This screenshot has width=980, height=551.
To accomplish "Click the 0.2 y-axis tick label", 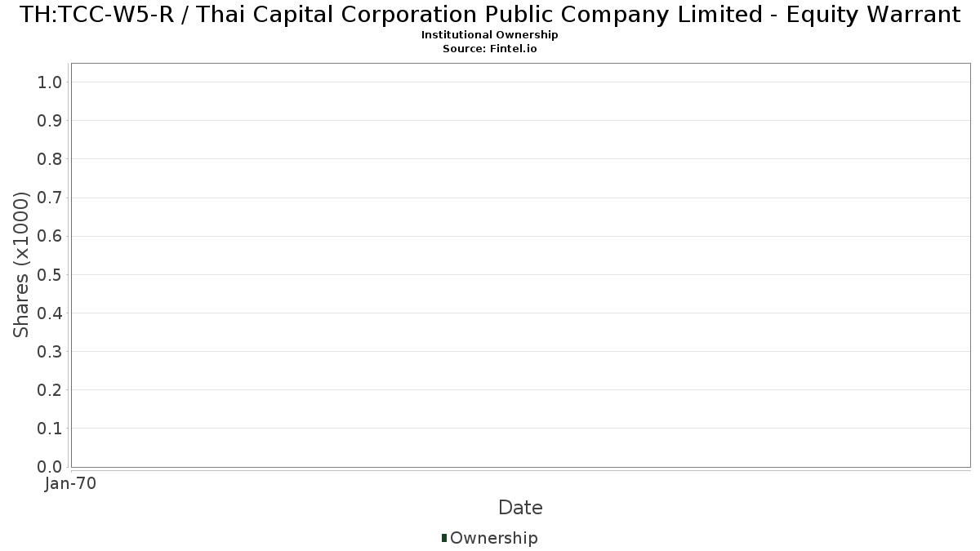I will pyautogui.click(x=50, y=390).
